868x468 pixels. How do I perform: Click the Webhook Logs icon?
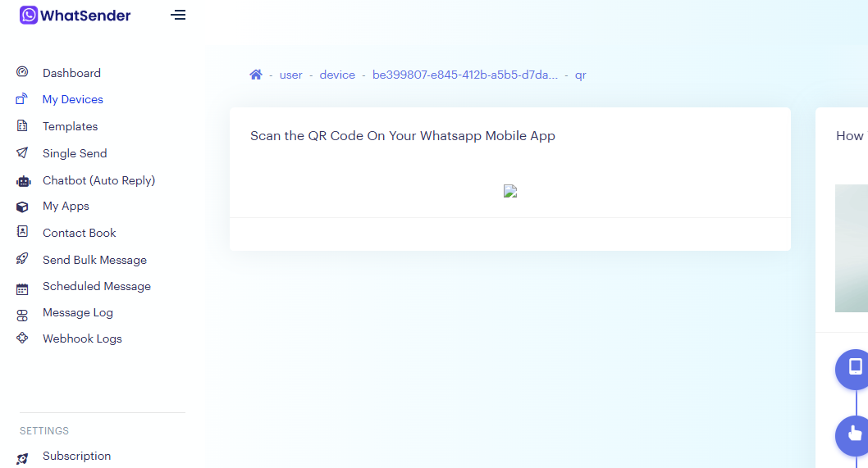pos(22,338)
